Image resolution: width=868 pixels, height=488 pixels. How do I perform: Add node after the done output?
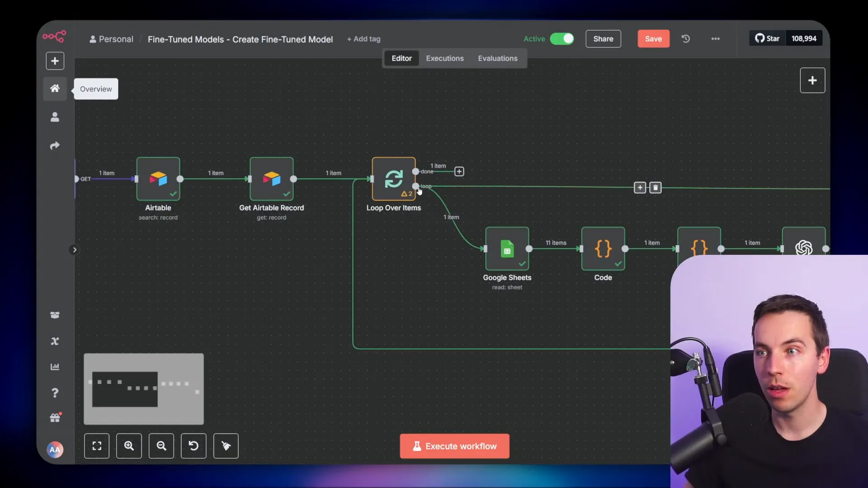coord(459,171)
